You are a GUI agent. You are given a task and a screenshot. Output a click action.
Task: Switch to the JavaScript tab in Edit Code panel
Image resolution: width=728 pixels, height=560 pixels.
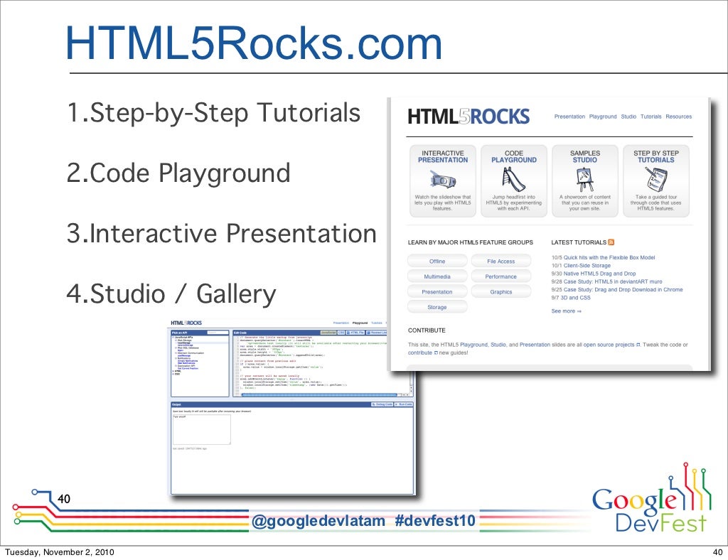tap(328, 333)
